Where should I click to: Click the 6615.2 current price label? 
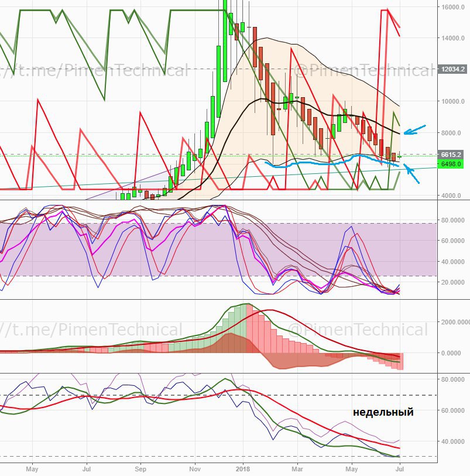(451, 155)
